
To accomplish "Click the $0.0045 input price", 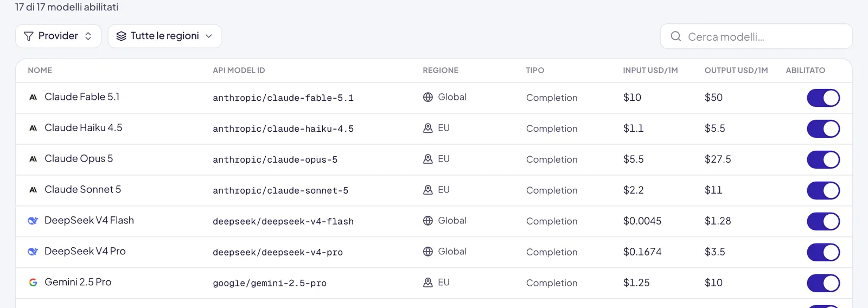I will point(642,221).
